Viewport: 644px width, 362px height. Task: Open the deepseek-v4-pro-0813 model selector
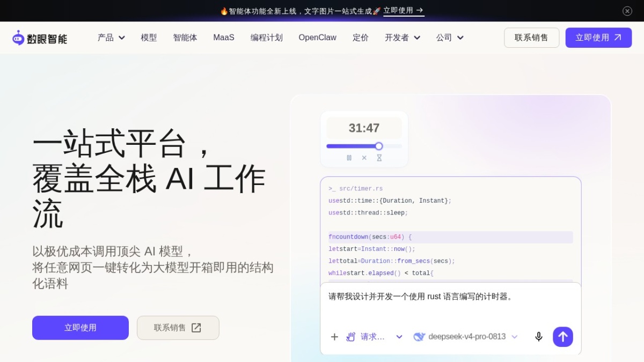[x=466, y=337]
